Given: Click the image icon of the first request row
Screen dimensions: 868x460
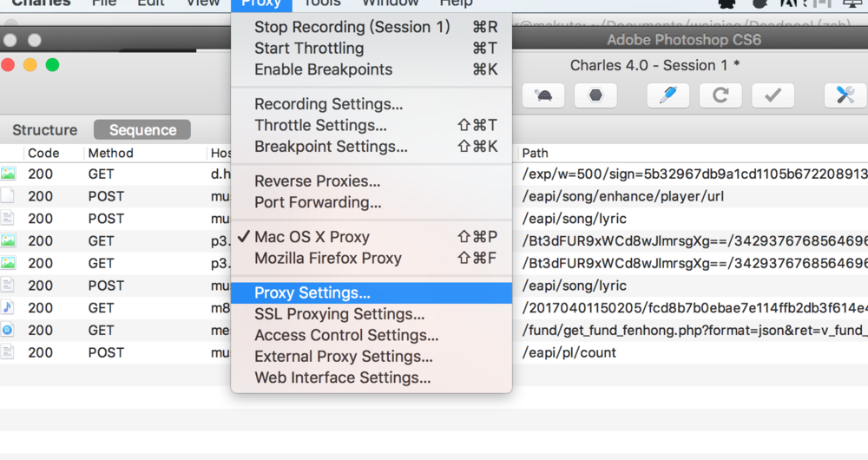Looking at the screenshot, I should pos(8,174).
